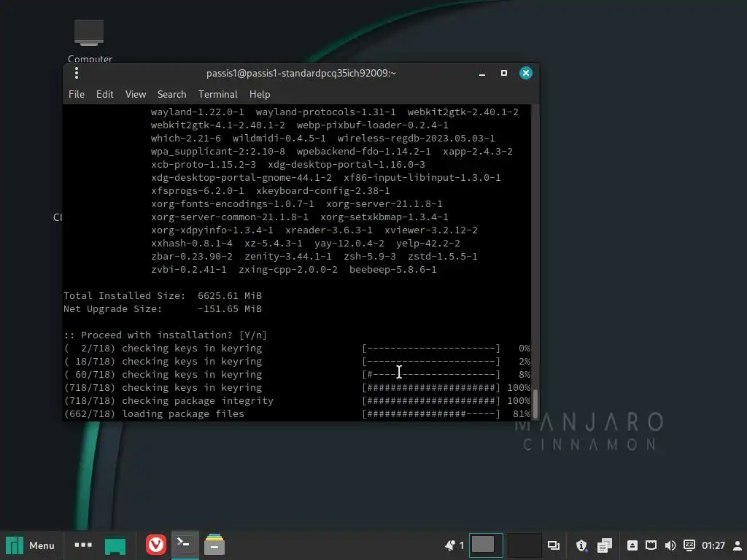Switch to second workspace thumbnail
Screen dimensions: 747x560
tap(523, 545)
